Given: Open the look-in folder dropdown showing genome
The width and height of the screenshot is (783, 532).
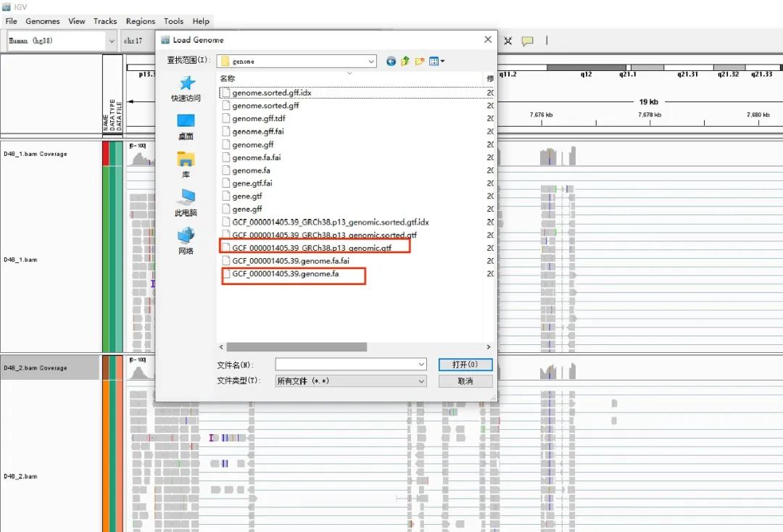Looking at the screenshot, I should pyautogui.click(x=297, y=61).
